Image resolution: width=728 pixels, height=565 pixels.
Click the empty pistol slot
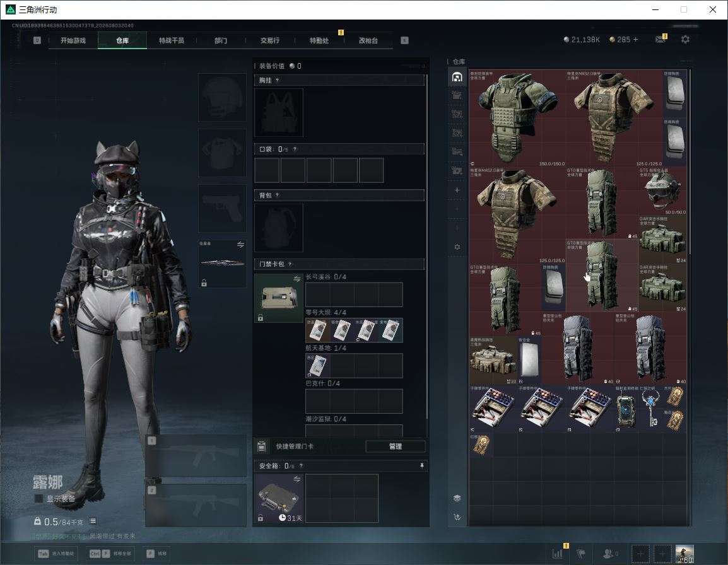[223, 209]
